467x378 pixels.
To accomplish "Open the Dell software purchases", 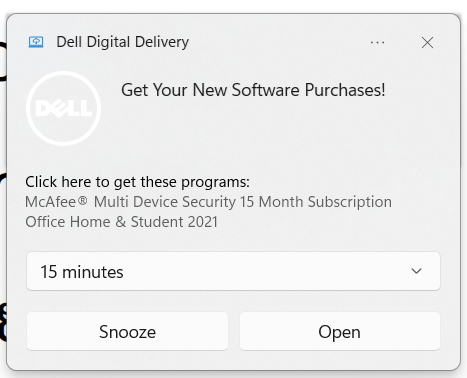I will tap(340, 331).
